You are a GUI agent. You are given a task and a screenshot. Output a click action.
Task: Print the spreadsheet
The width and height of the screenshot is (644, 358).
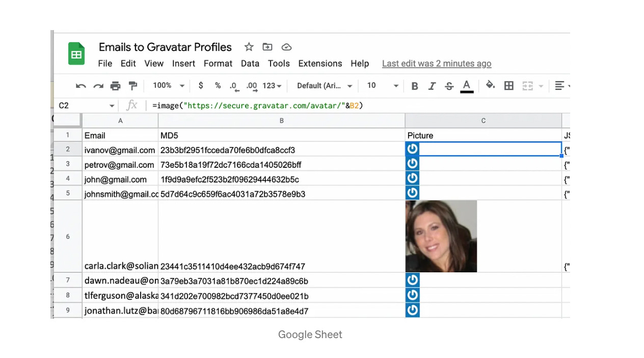(x=116, y=86)
